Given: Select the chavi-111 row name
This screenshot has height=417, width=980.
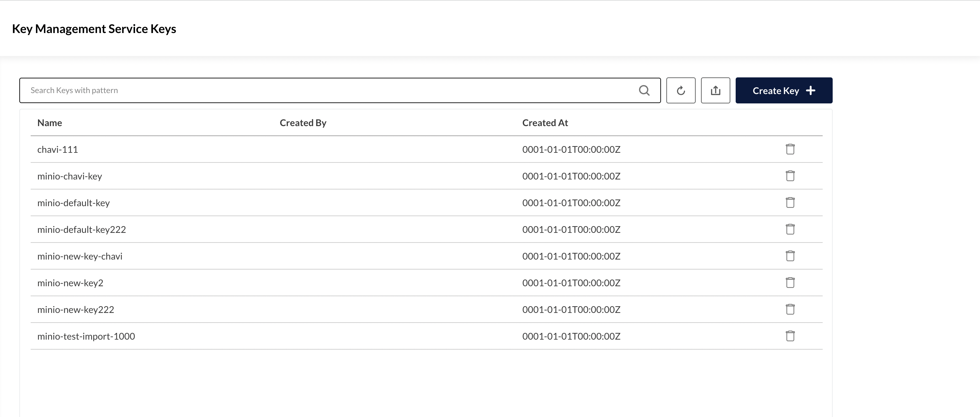Looking at the screenshot, I should pyautogui.click(x=58, y=150).
